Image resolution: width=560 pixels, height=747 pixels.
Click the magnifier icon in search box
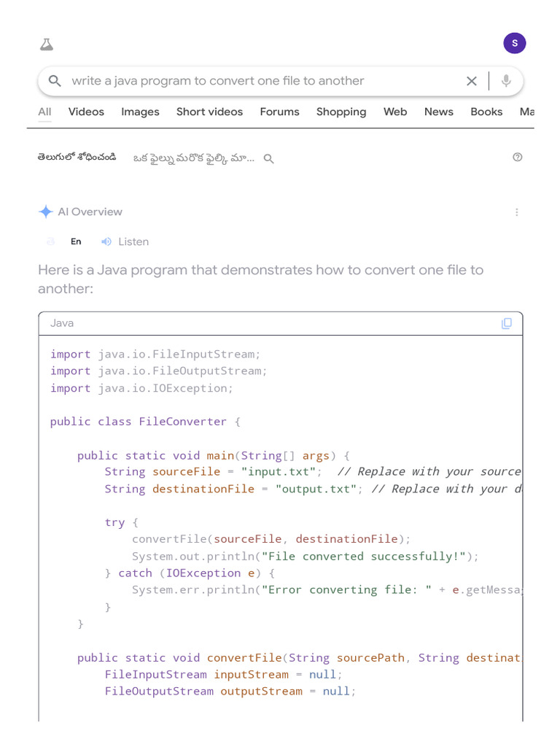coord(55,81)
